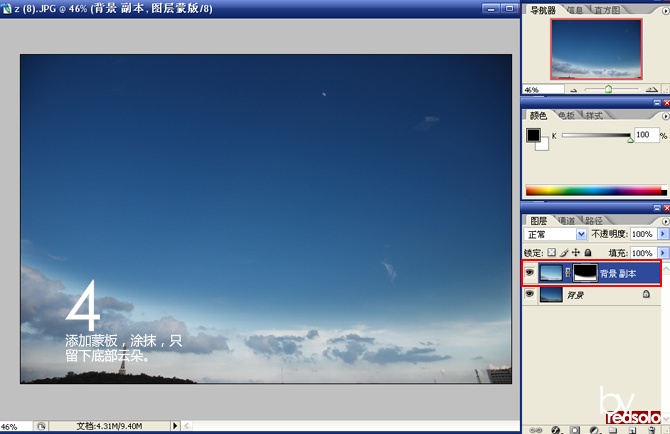This screenshot has height=434, width=670.
Task: Open the 不透明度 opacity slider arrow
Action: (662, 234)
